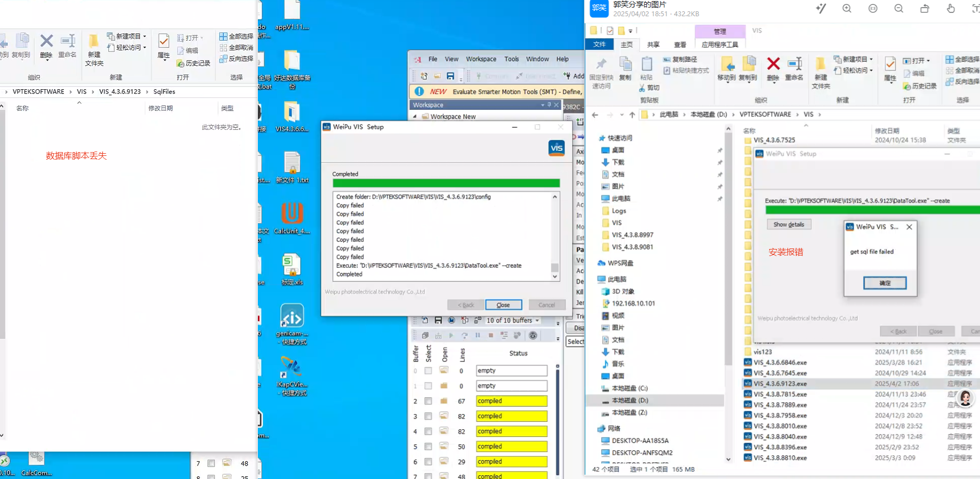Click the zoom in magnifier in image viewer
The image size is (980, 479).
(847, 9)
